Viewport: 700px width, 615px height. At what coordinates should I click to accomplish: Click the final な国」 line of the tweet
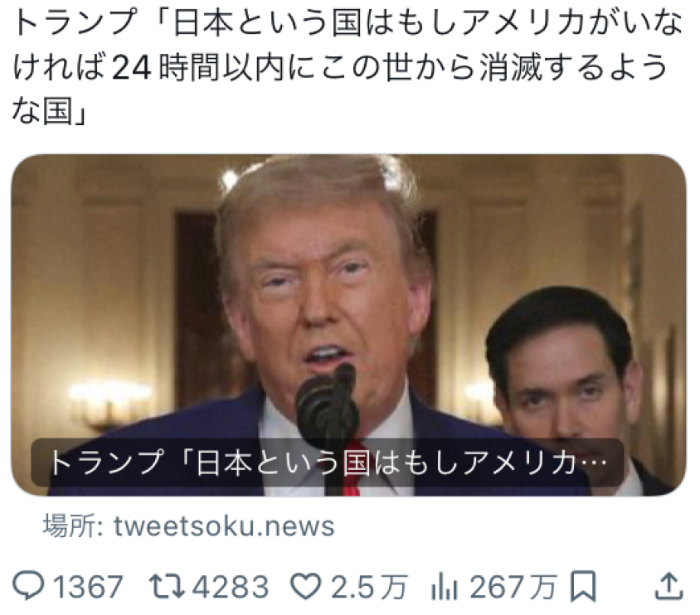coord(50,110)
